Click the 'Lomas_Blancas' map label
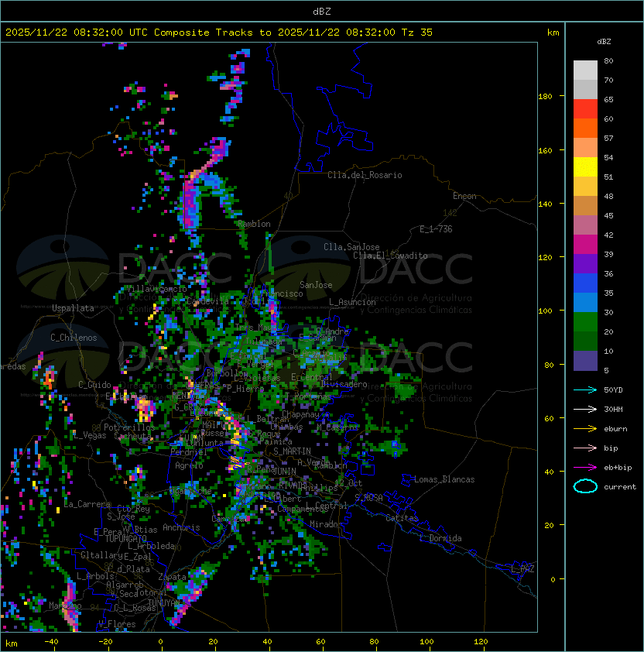This screenshot has width=644, height=652. pyautogui.click(x=444, y=479)
